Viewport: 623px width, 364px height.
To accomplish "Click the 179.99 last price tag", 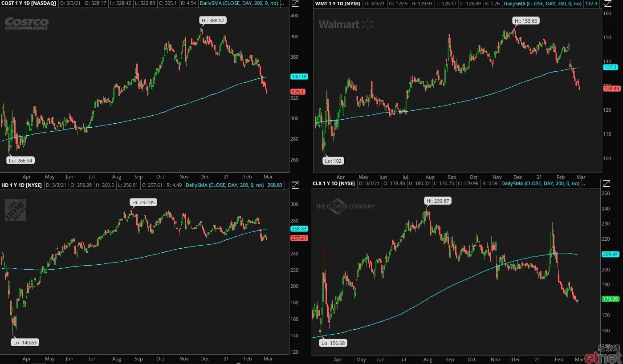I will point(610,299).
